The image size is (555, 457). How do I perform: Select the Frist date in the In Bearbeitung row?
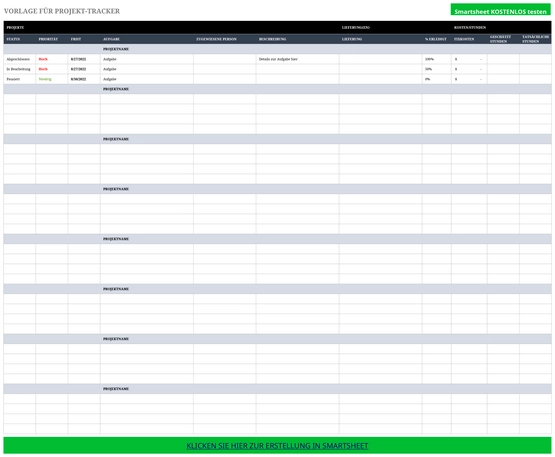(x=84, y=69)
